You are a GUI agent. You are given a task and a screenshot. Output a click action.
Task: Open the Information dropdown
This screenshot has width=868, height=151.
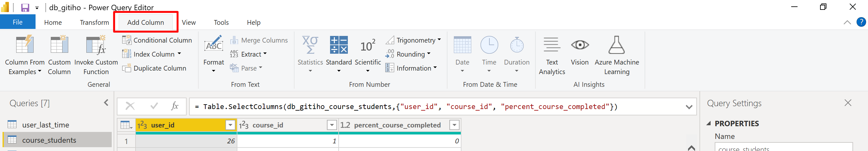(x=411, y=68)
